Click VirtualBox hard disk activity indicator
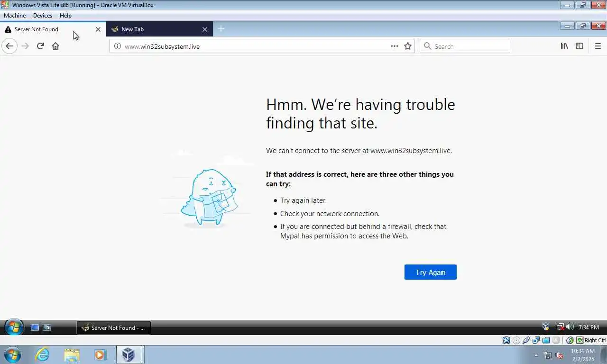The image size is (607, 364). click(x=506, y=340)
